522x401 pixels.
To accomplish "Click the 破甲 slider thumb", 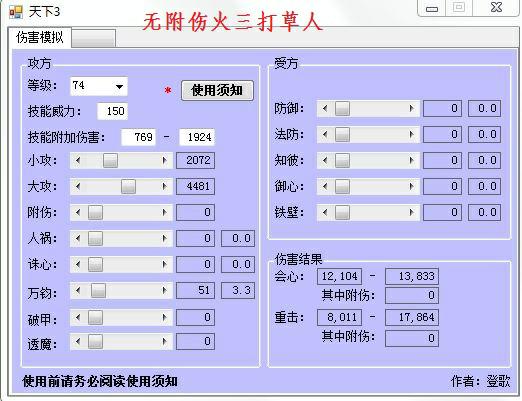I will pyautogui.click(x=95, y=317).
